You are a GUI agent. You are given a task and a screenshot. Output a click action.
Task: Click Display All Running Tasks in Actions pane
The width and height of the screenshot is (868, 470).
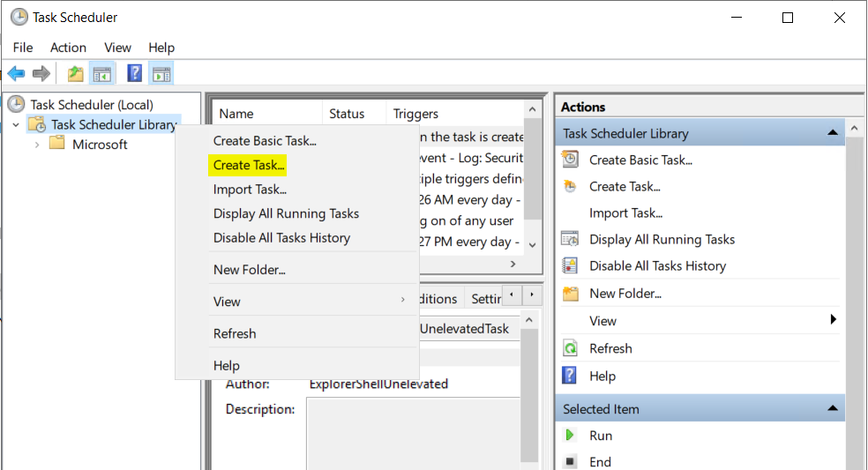(x=662, y=240)
